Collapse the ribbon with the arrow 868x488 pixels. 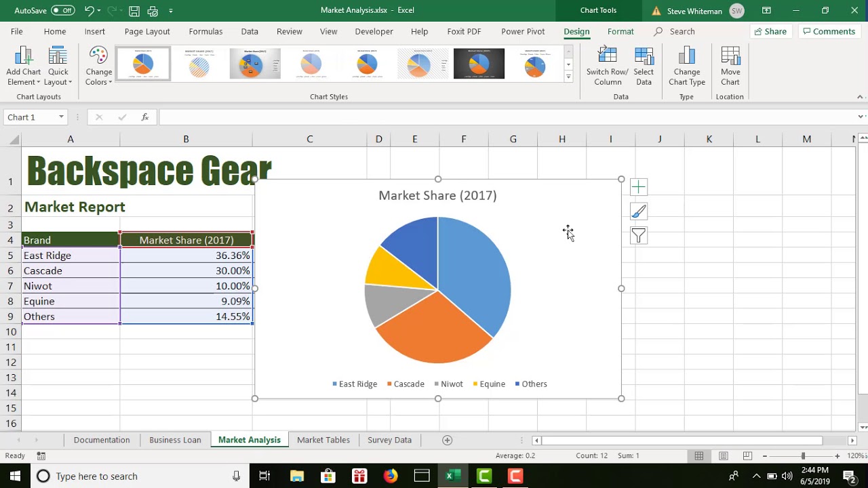click(861, 97)
